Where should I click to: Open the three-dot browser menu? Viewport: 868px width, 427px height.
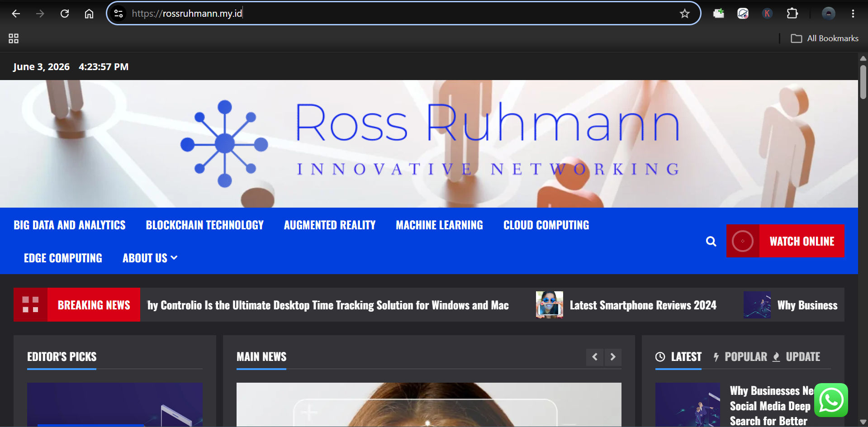click(x=853, y=14)
